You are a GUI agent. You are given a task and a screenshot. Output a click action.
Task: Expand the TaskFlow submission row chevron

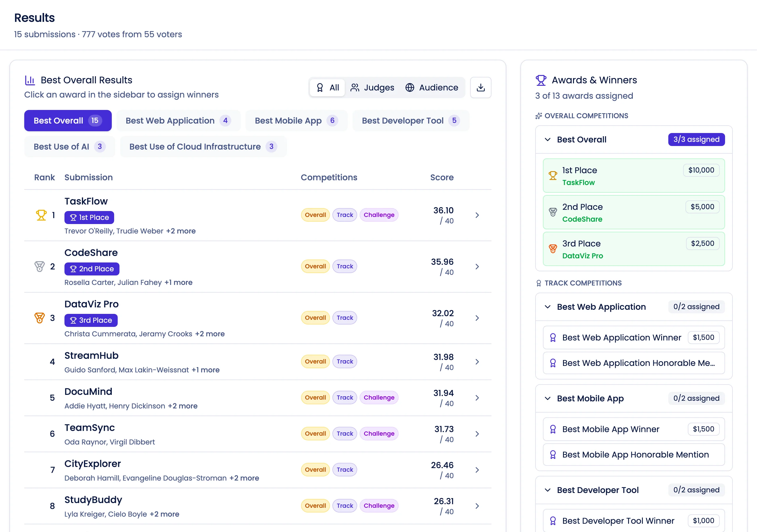(477, 215)
